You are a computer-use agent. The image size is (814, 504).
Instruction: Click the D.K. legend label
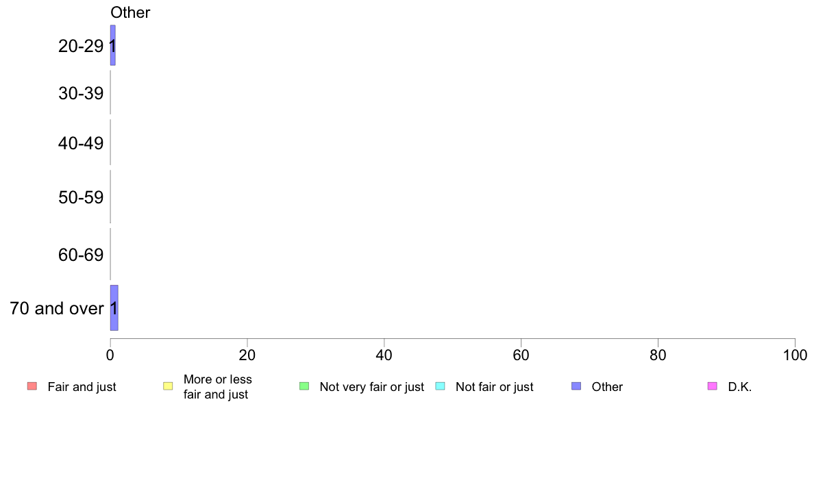(740, 387)
